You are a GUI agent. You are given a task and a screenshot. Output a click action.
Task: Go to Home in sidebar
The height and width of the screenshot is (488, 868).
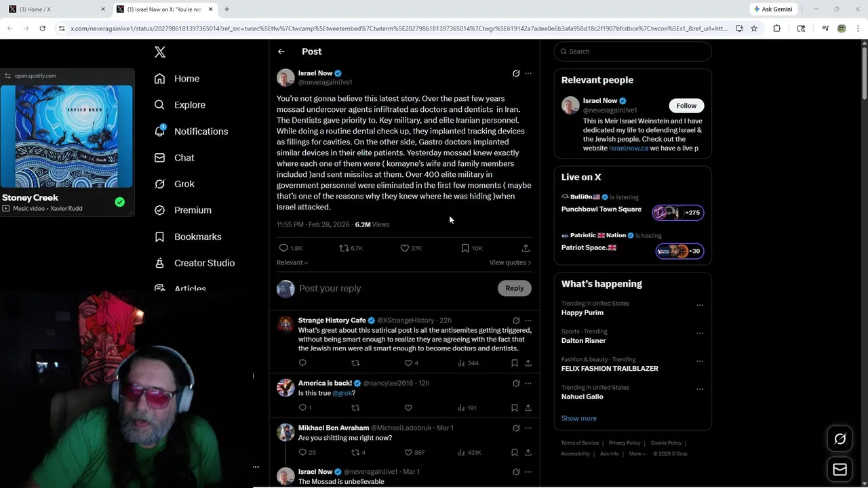tap(176, 79)
